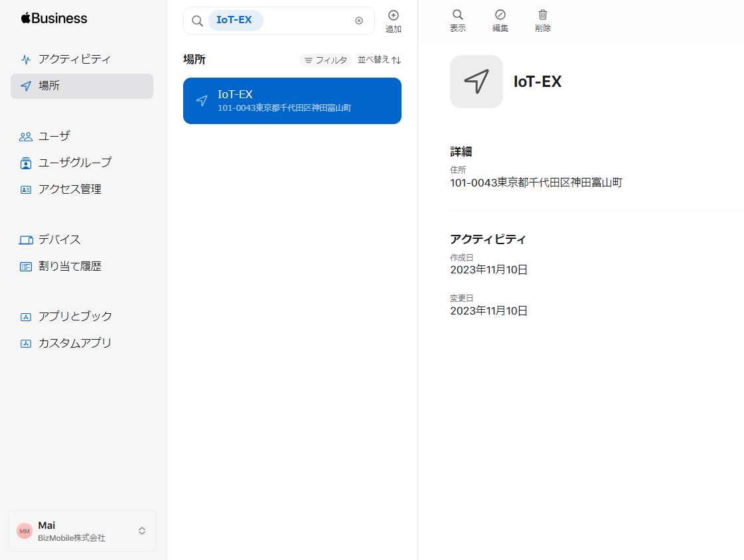Open the フィルタ filter dropdown
744x560 pixels.
pos(325,60)
